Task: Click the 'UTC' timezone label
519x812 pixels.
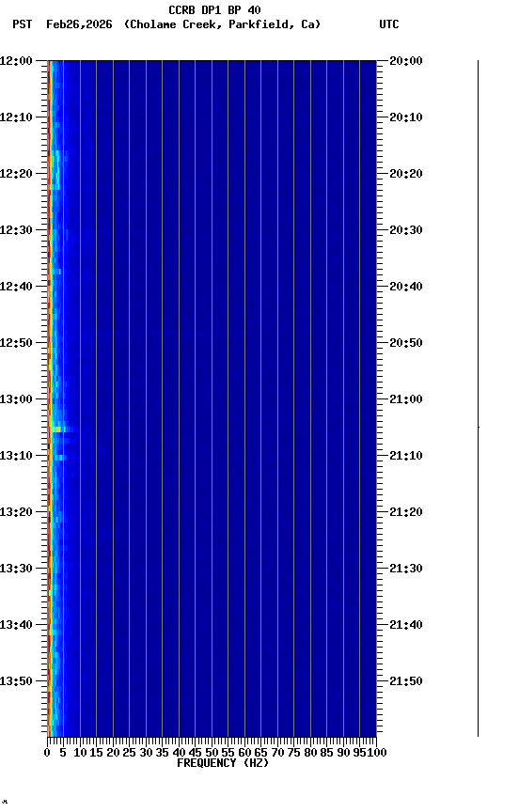Action: (389, 24)
